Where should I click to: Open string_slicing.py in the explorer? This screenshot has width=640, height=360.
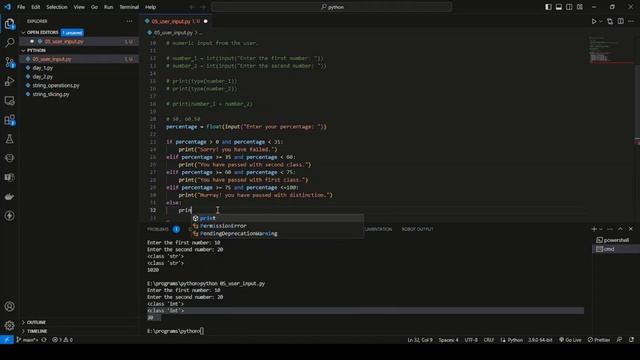tap(51, 94)
